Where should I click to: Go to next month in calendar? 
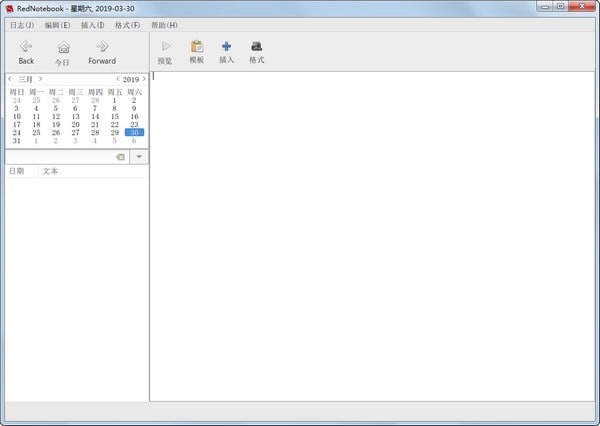(40, 78)
